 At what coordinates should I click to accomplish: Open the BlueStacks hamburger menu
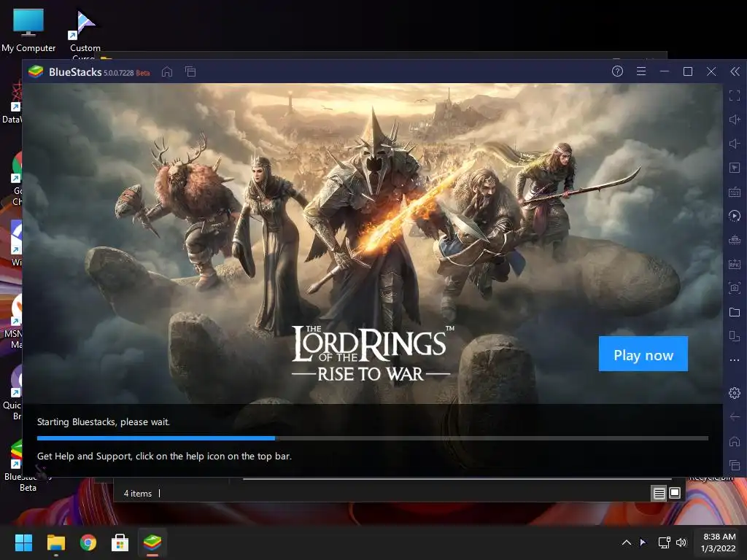(641, 71)
